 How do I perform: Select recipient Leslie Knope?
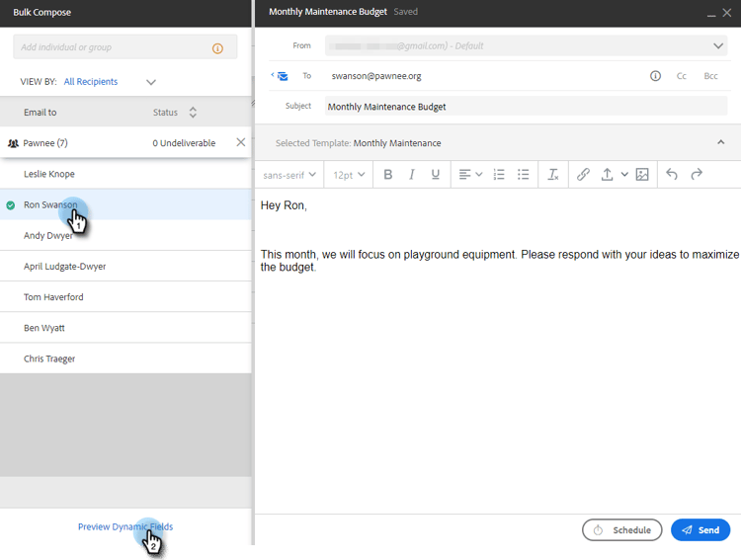coord(125,174)
